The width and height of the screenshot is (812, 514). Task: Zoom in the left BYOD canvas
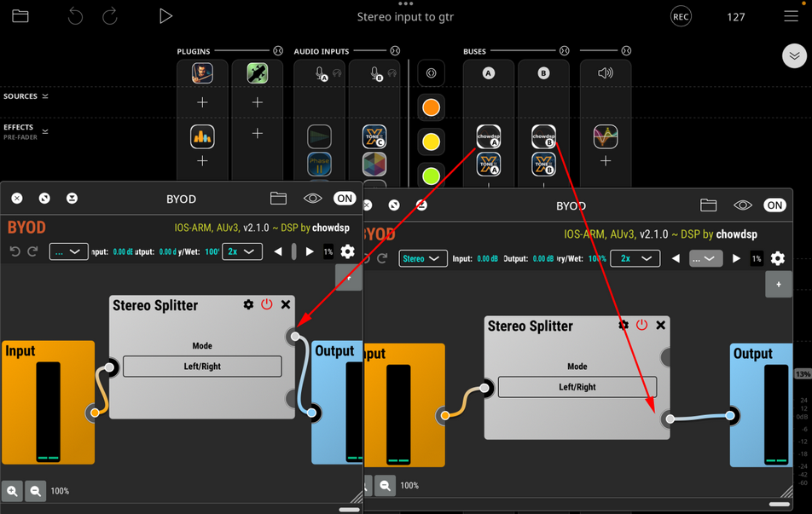click(12, 490)
